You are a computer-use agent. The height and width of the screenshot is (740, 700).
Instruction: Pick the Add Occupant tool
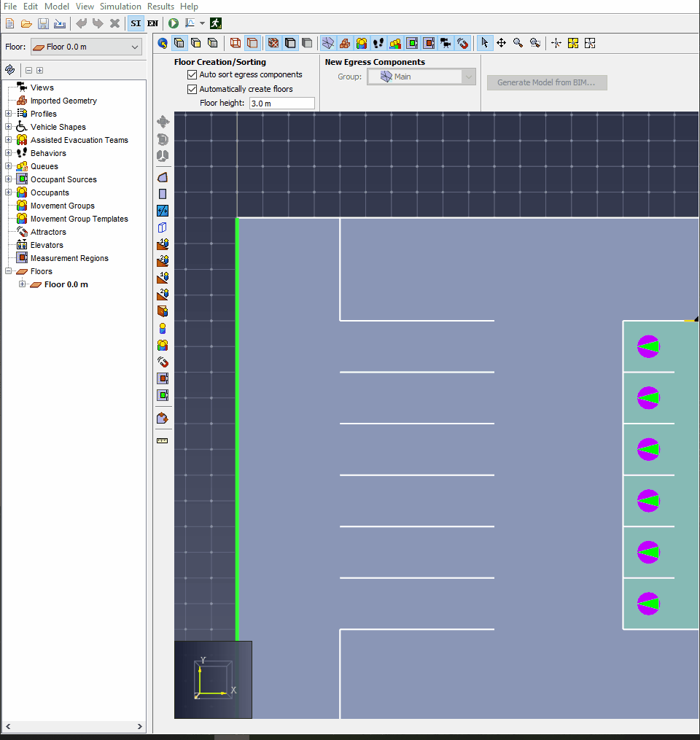pyautogui.click(x=163, y=328)
